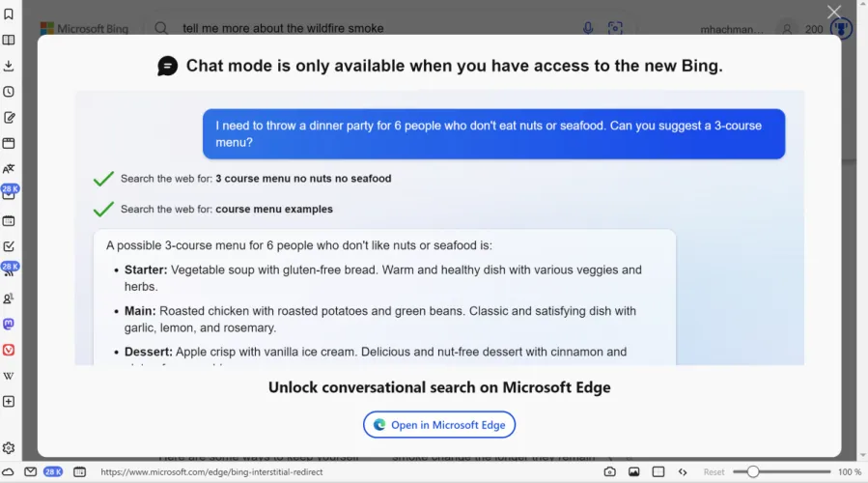This screenshot has height=483, width=868.
Task: Add a new web panel
Action: [9, 401]
